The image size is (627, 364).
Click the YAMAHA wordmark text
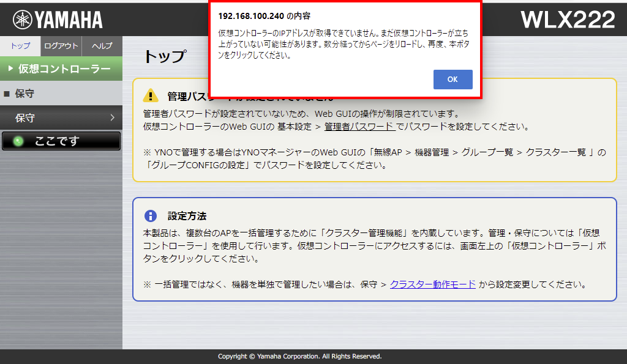tap(69, 20)
